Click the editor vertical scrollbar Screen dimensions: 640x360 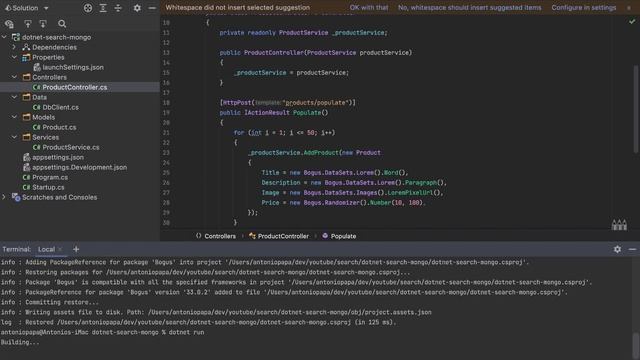636,109
